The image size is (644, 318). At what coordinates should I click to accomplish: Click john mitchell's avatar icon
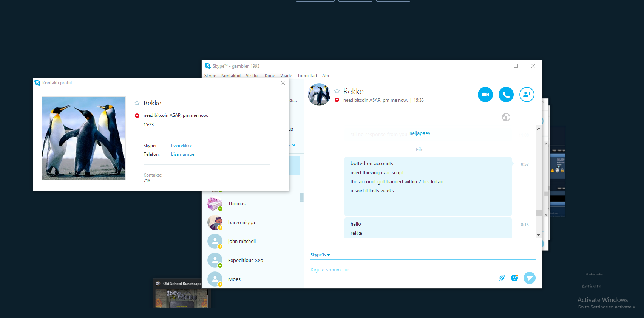(215, 242)
